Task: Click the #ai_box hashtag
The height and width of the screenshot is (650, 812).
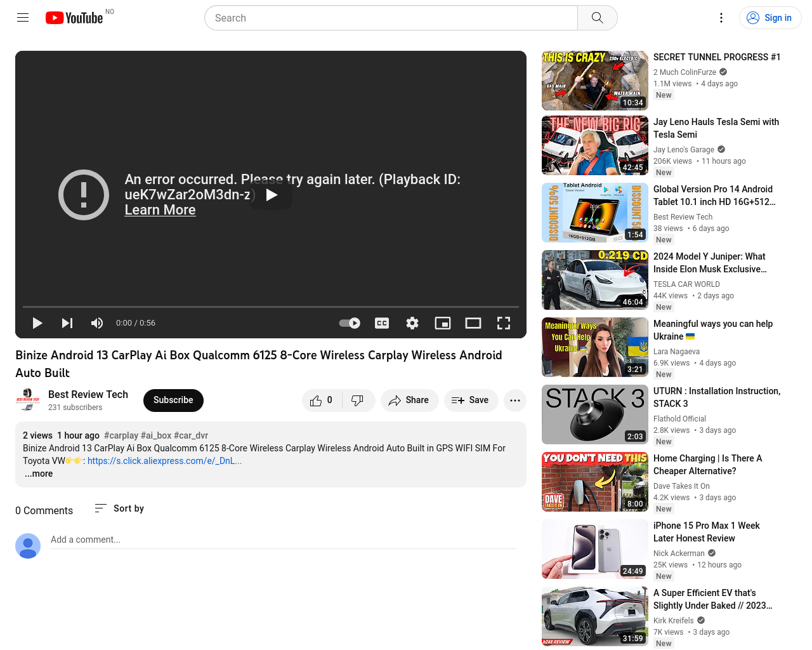Action: pyautogui.click(x=156, y=435)
